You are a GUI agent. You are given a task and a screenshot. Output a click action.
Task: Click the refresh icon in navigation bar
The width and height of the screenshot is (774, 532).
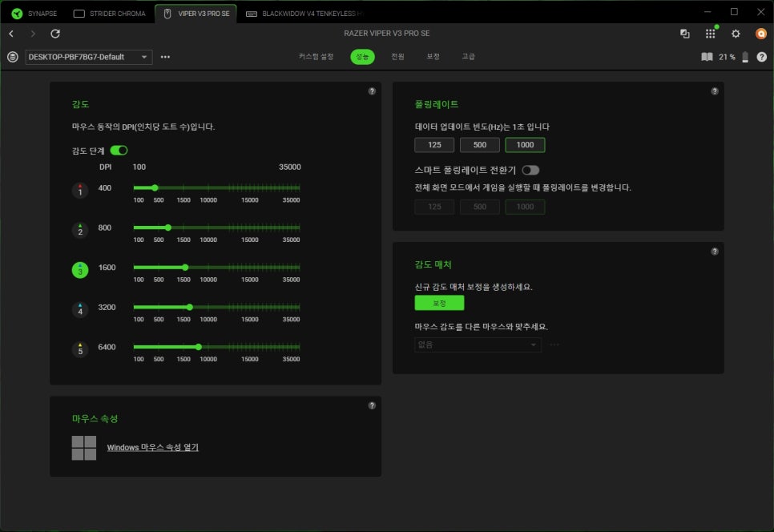coord(55,34)
